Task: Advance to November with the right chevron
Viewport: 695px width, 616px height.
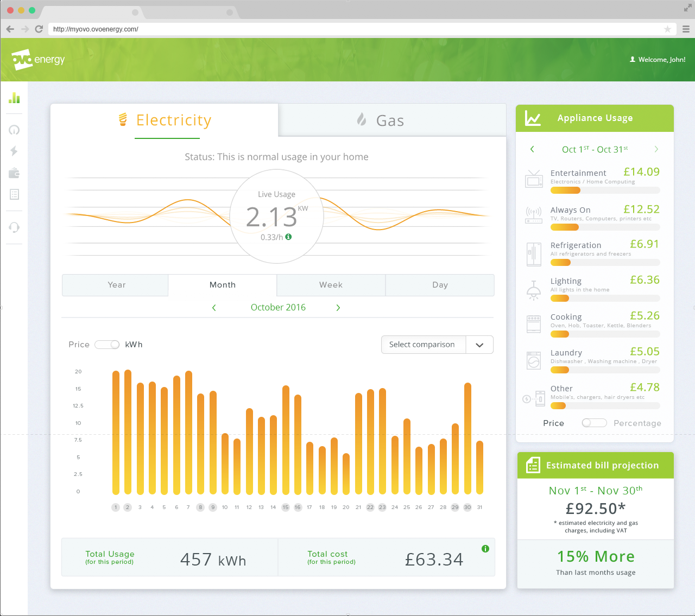Action: click(338, 307)
